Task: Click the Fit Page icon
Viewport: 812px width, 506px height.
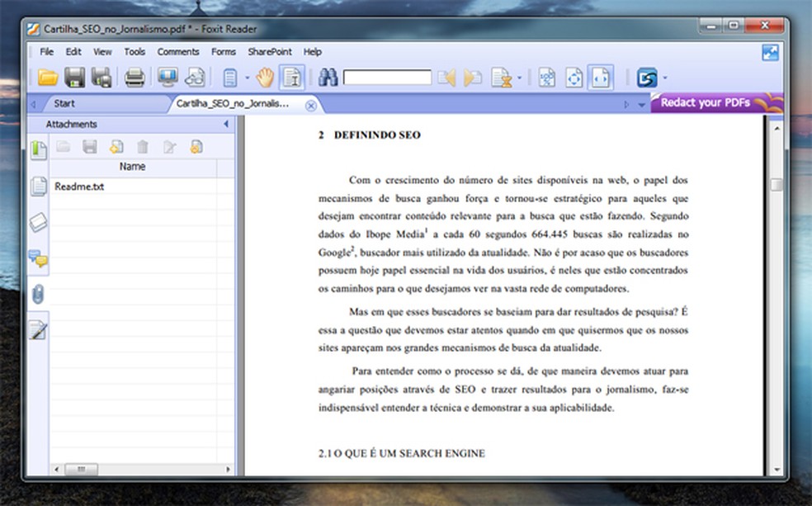Action: coord(574,78)
